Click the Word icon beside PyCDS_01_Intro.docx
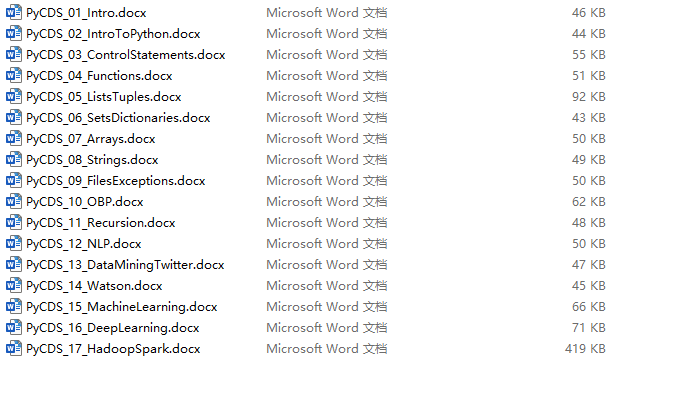Image resolution: width=677 pixels, height=403 pixels. (x=13, y=12)
